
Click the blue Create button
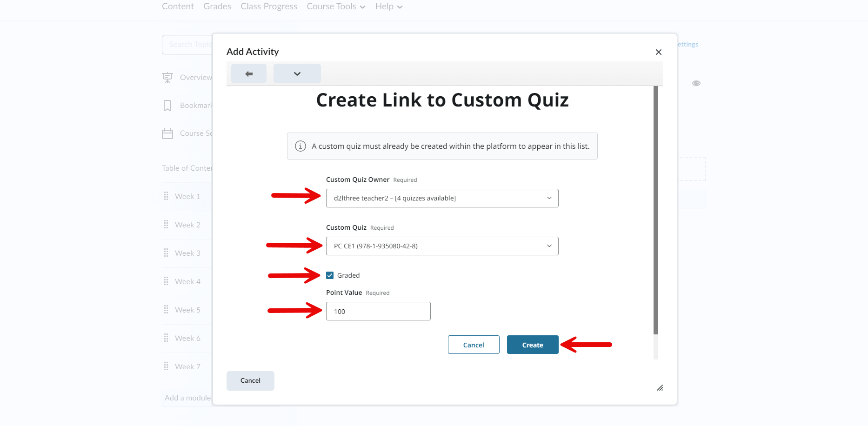click(533, 345)
